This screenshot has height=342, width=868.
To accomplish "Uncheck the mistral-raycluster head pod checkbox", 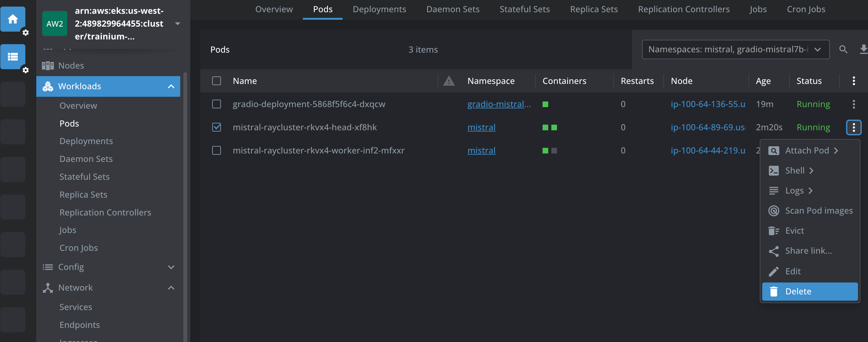I will click(x=216, y=127).
